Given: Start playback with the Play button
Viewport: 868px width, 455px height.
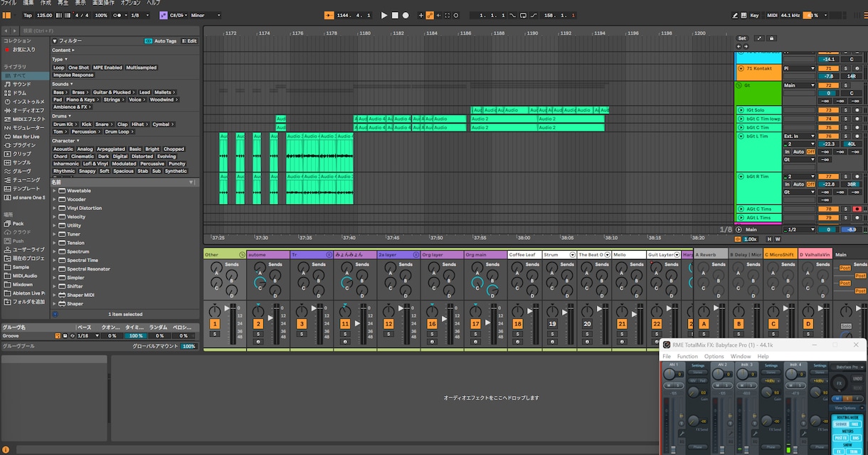Looking at the screenshot, I should pyautogui.click(x=384, y=15).
